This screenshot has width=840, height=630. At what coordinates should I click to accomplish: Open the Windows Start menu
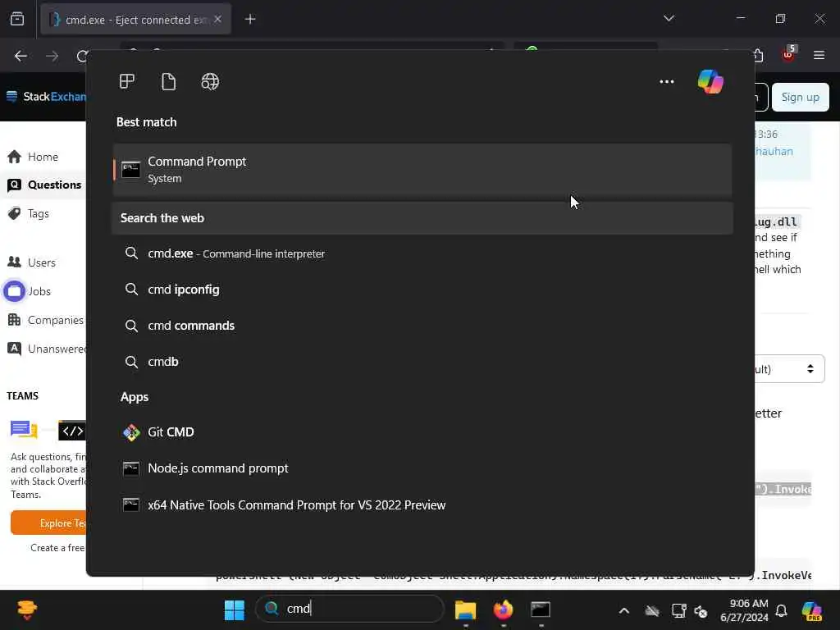click(x=234, y=609)
